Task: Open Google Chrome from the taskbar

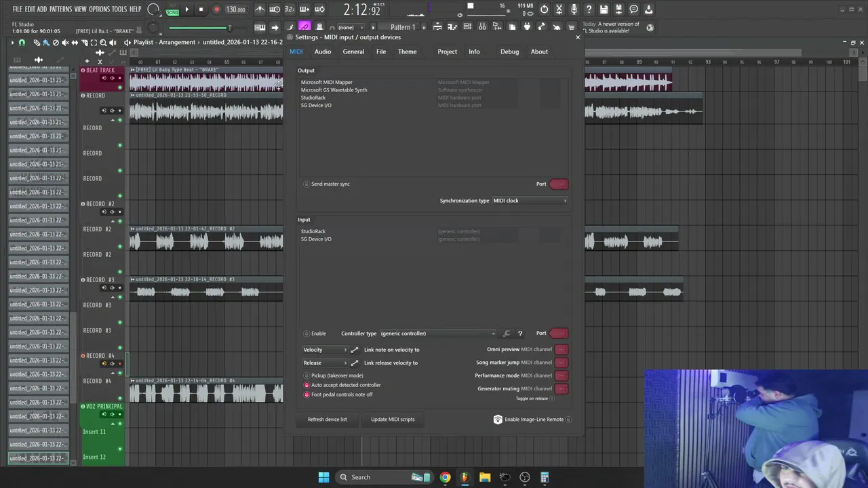Action: click(445, 477)
